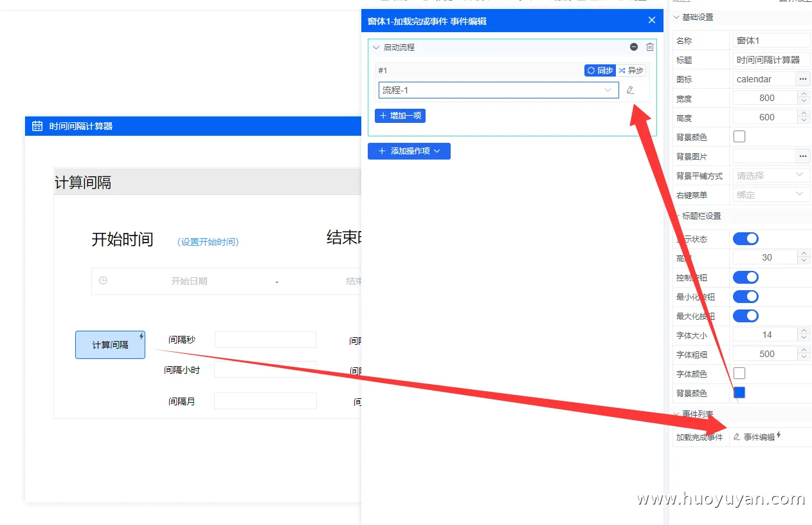Open the 右键菜单 dropdown

pos(771,195)
